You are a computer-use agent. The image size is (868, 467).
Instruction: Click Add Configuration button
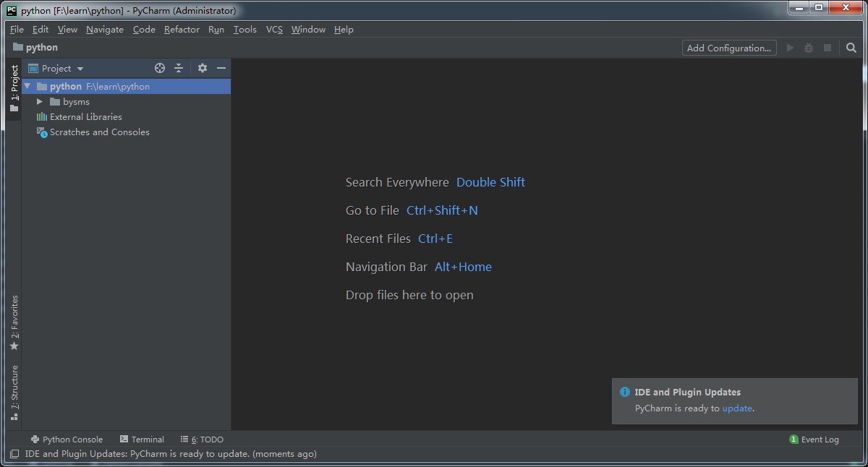coord(729,48)
